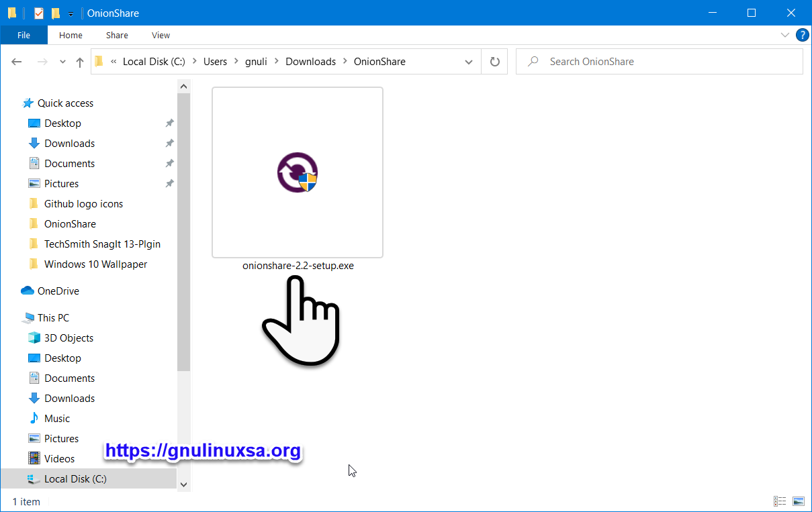The image size is (812, 512).
Task: Click the breadcrumb overflow chevrons
Action: 113,62
